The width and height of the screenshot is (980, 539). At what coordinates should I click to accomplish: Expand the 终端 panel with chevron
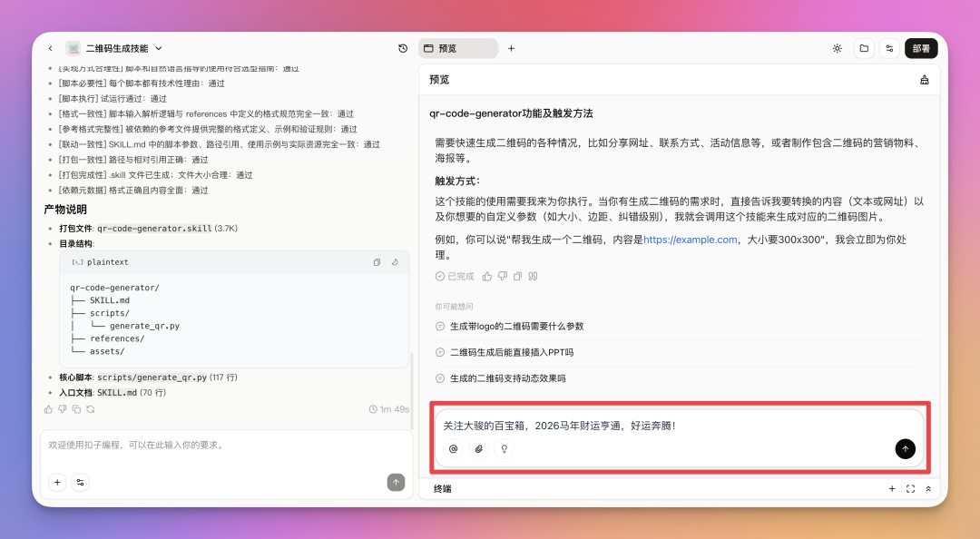tap(928, 489)
